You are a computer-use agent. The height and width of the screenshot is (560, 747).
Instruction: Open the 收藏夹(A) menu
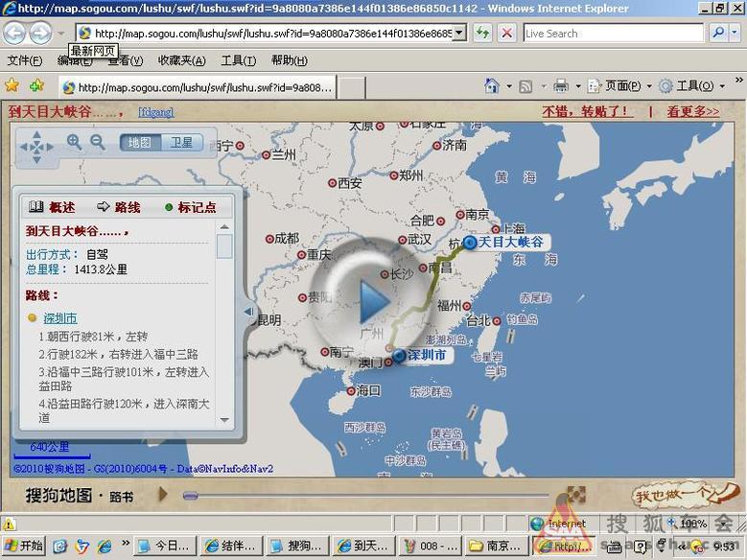coord(182,61)
